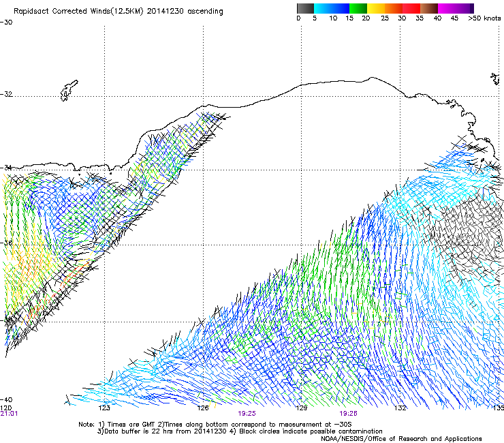
Task: Click the '20141230 ascending' date in title
Action: [x=185, y=12]
